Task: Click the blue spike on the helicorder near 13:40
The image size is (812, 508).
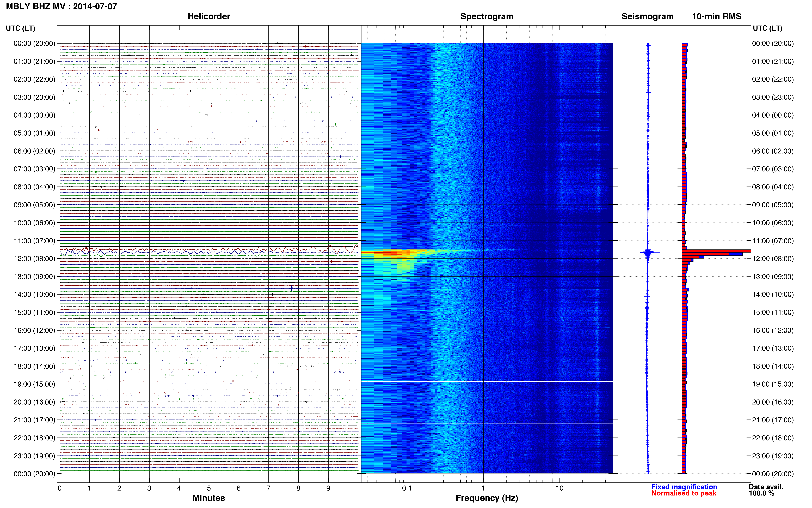Action: pos(292,288)
